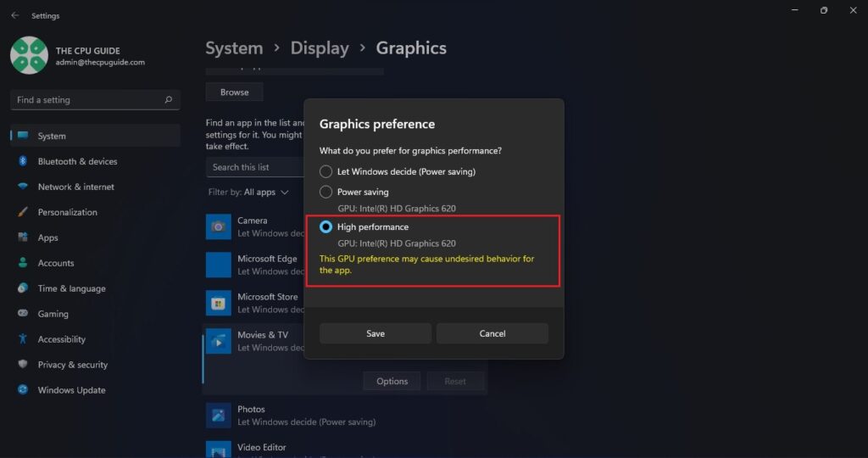Click the Photos app icon
Viewport: 868px width, 458px height.
[x=219, y=416]
